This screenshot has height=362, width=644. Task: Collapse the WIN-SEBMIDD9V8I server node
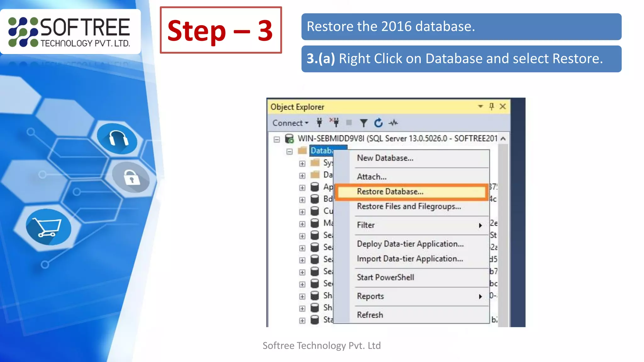pyautogui.click(x=277, y=140)
